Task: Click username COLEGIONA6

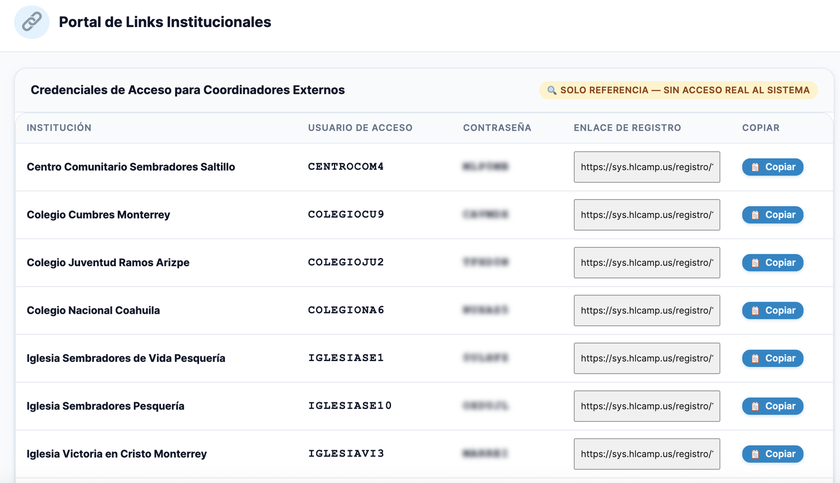Action: pos(346,310)
